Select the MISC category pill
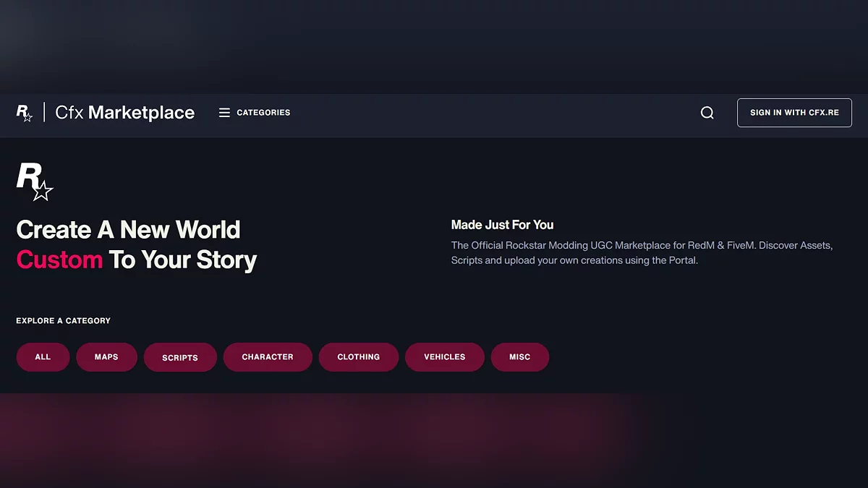This screenshot has width=868, height=488. click(x=520, y=357)
